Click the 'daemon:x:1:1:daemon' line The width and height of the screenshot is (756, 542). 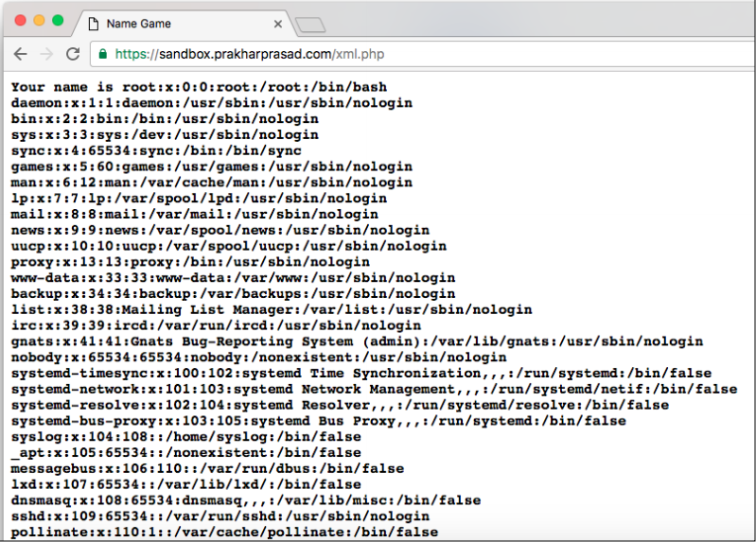coord(212,103)
